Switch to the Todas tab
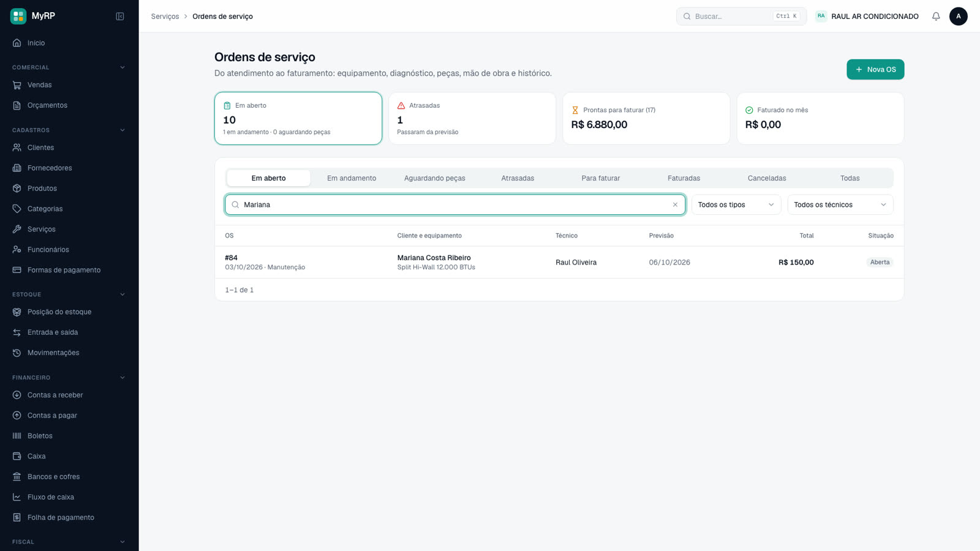This screenshot has height=551, width=980. pyautogui.click(x=850, y=178)
